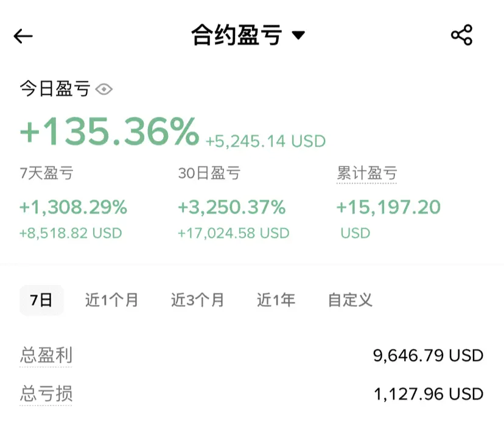The width and height of the screenshot is (504, 422).
Task: Click the 7天盈亏 label
Action: click(x=46, y=174)
